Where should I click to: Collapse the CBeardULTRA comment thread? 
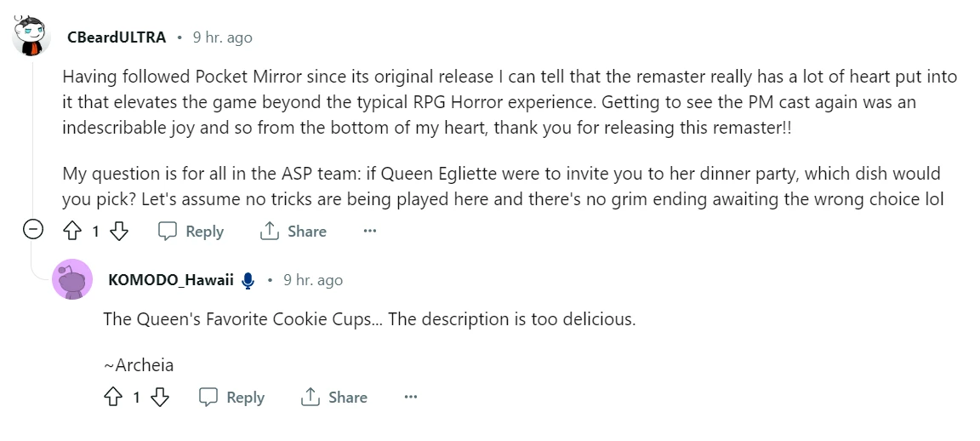[x=33, y=230]
